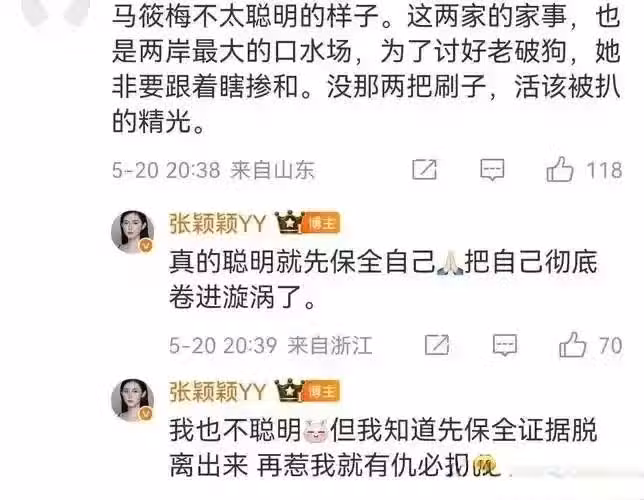Tap the praying hands emoji in reply

point(450,263)
